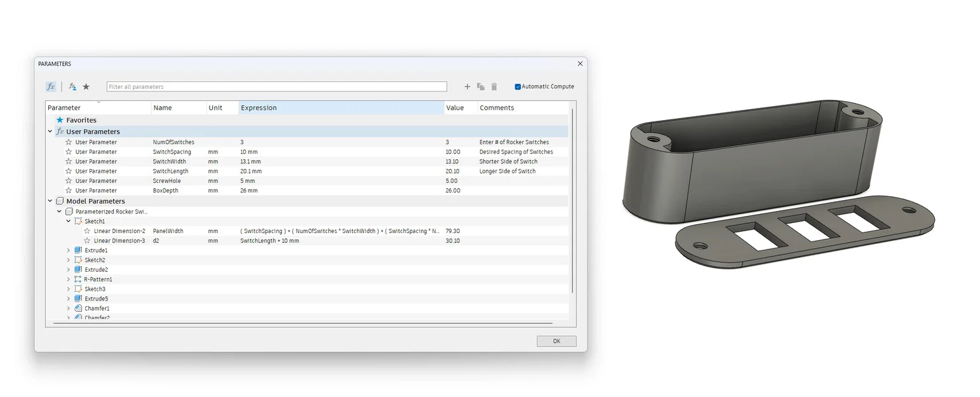Favorite the BoxDepth parameter star

click(69, 191)
